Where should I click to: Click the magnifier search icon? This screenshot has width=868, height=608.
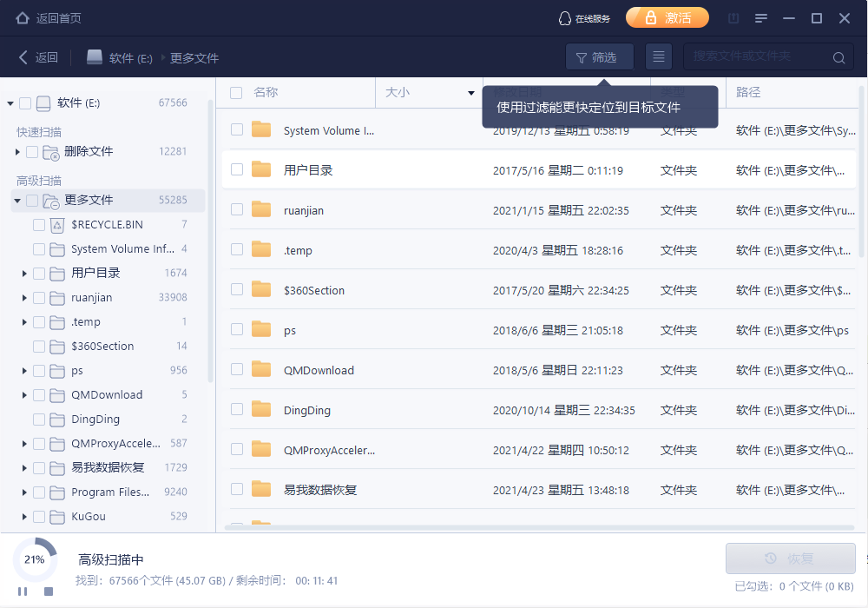838,58
